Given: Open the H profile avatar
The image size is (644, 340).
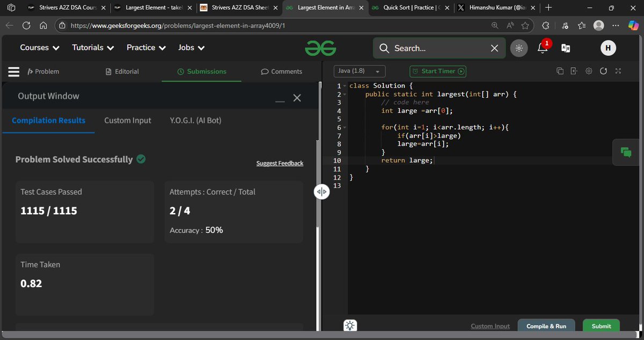Looking at the screenshot, I should coord(608,48).
